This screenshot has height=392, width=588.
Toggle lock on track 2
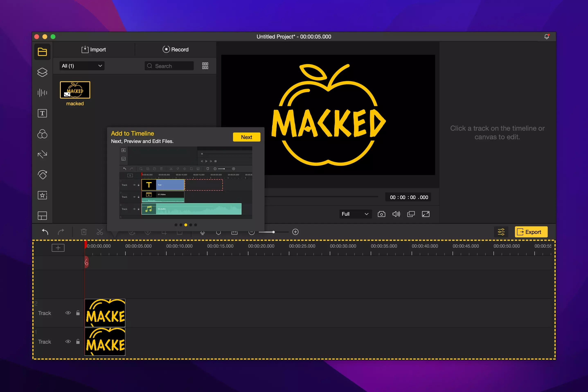click(78, 313)
